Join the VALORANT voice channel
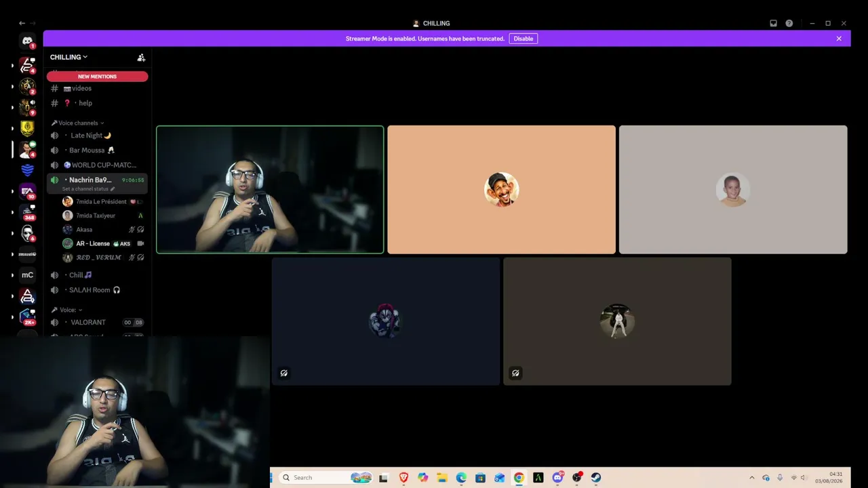The height and width of the screenshot is (488, 868). pyautogui.click(x=97, y=323)
